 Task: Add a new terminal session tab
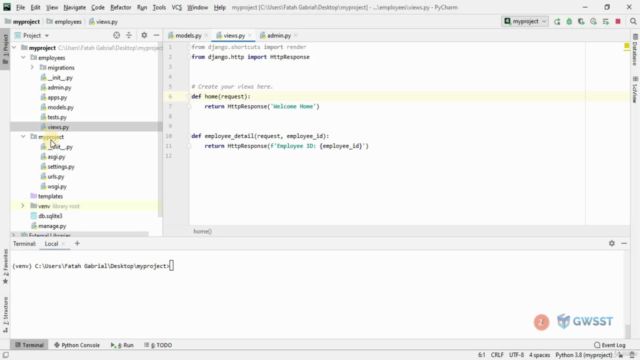(x=77, y=243)
